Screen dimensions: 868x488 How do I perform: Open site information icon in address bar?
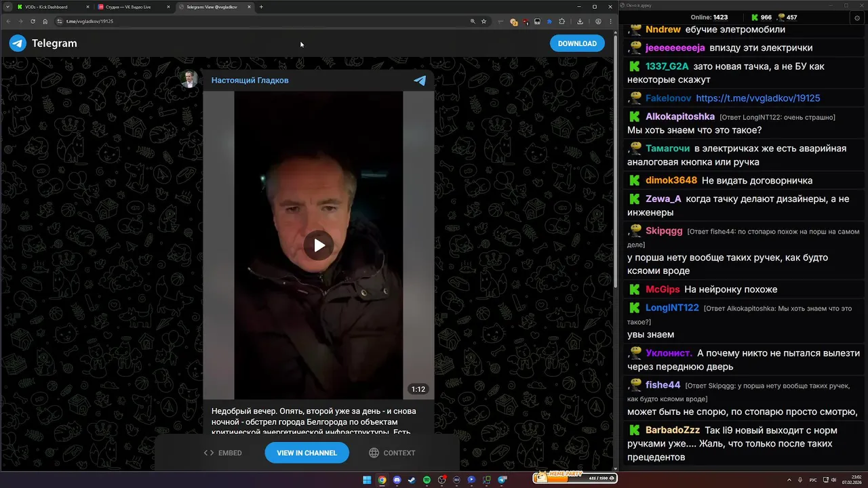tap(60, 21)
